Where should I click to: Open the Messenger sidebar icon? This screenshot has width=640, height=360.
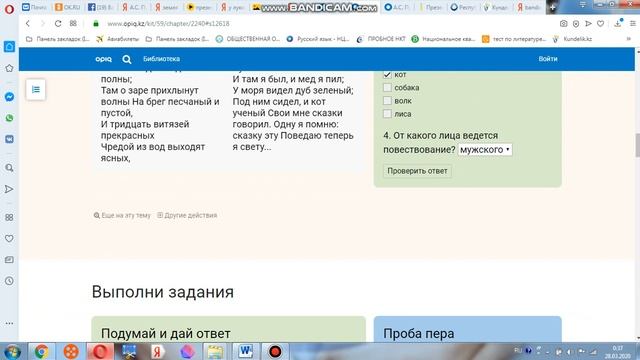coord(9,97)
